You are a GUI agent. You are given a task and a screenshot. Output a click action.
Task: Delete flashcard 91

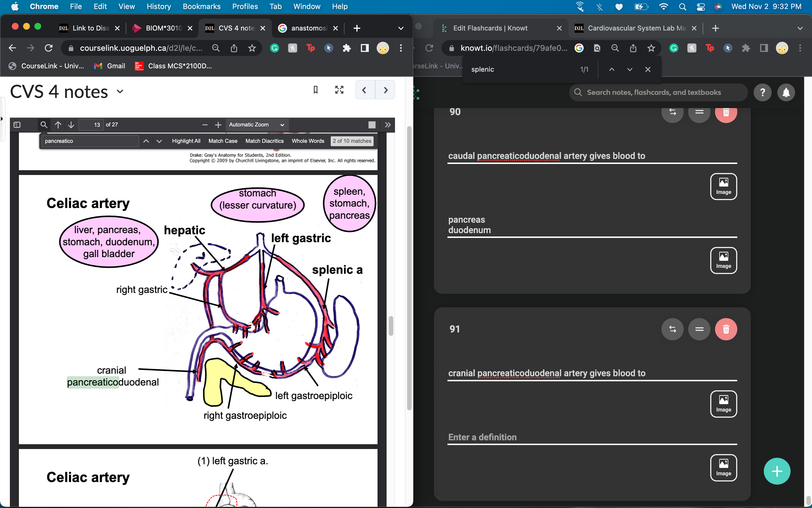pyautogui.click(x=726, y=329)
